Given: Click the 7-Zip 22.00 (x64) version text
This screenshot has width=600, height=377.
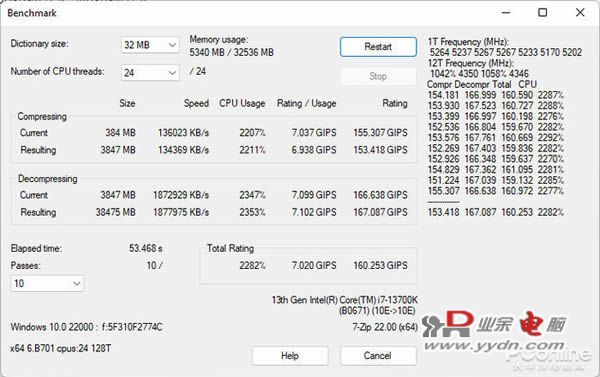Looking at the screenshot, I should tap(385, 327).
